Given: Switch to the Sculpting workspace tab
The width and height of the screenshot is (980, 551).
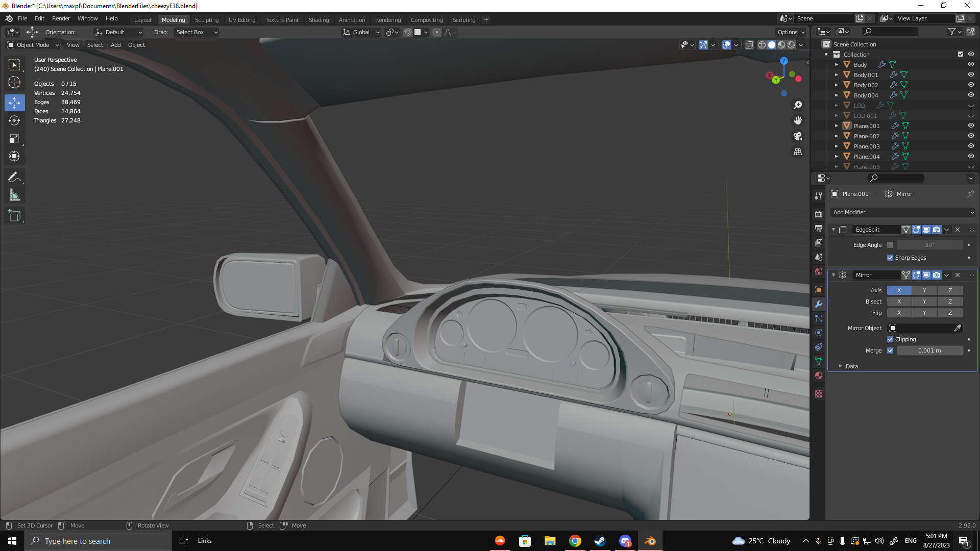Looking at the screenshot, I should point(206,20).
